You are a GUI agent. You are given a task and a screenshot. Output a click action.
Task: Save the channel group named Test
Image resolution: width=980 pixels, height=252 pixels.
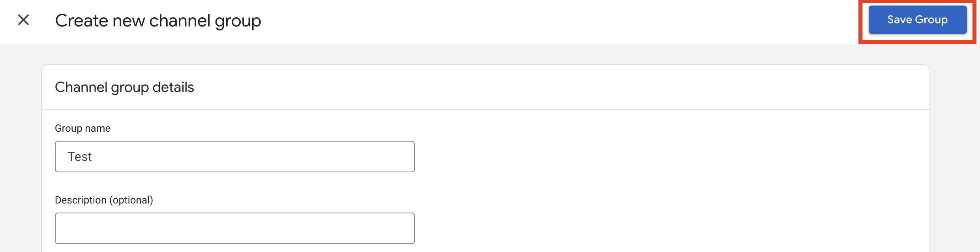pyautogui.click(x=917, y=20)
